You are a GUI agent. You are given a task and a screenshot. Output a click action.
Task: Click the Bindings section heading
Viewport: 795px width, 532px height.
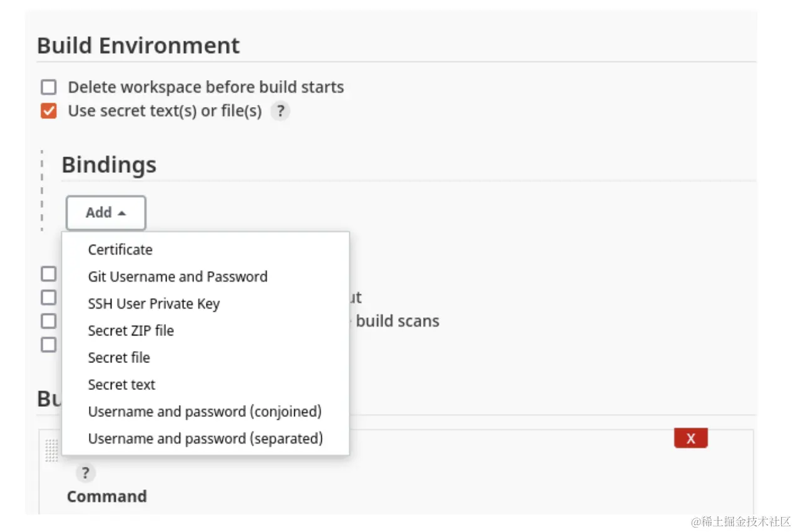click(109, 165)
